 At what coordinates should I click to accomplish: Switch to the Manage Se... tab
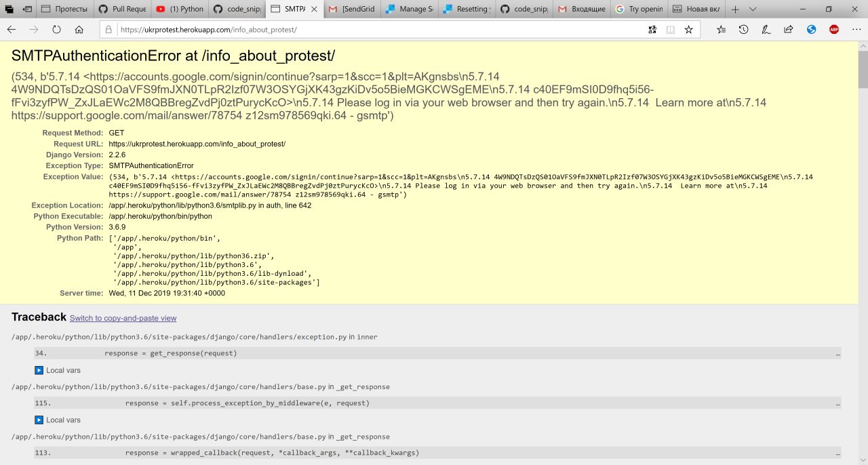[x=408, y=9]
